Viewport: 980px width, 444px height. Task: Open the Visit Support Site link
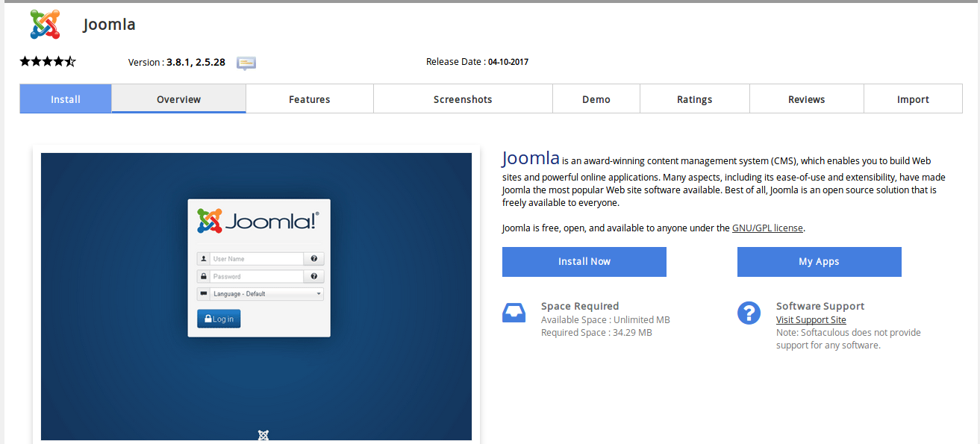[x=811, y=320]
